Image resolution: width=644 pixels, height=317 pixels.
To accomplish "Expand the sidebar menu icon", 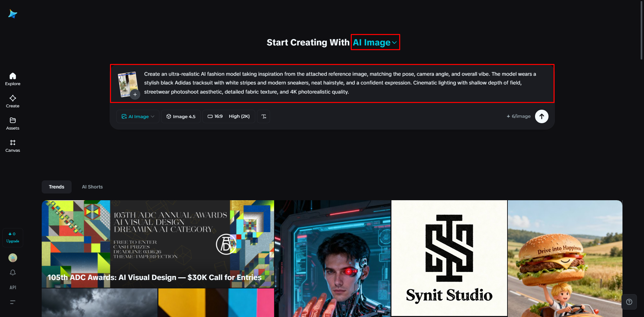I will point(13,302).
